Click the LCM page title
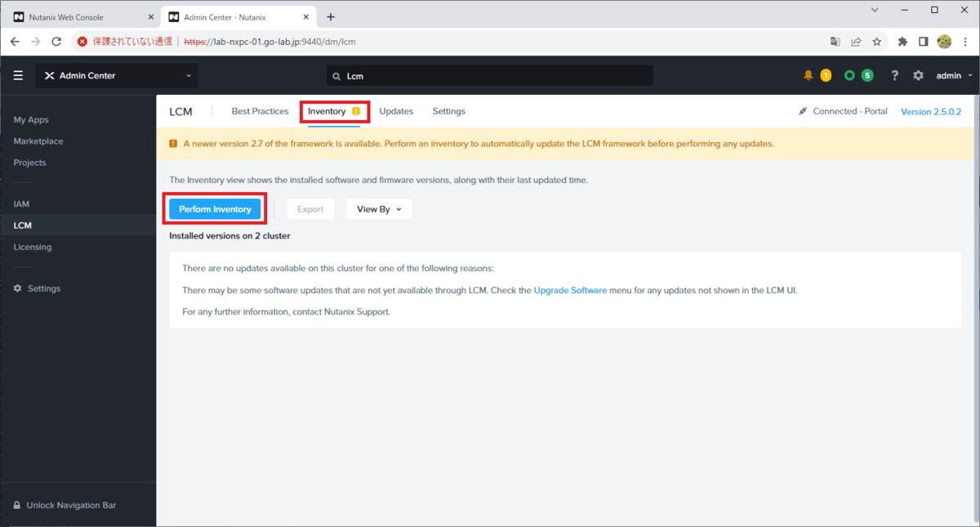Viewport: 980px width, 527px height. tap(180, 112)
